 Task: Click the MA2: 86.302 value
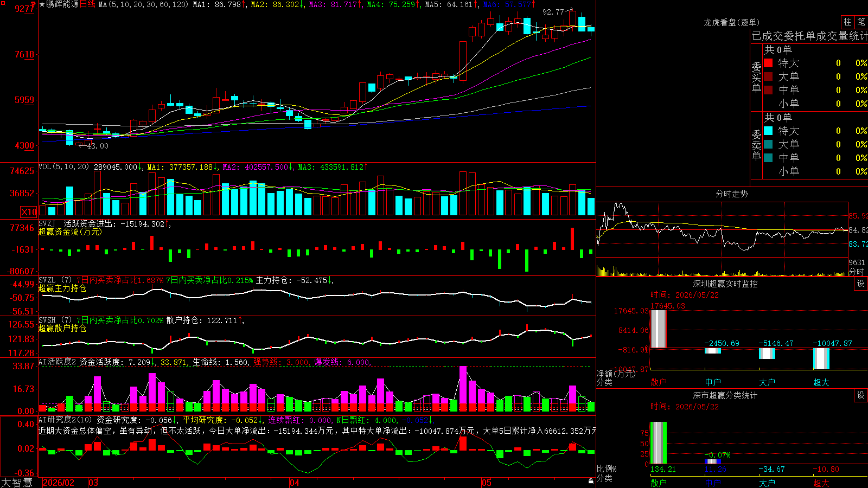click(277, 4)
